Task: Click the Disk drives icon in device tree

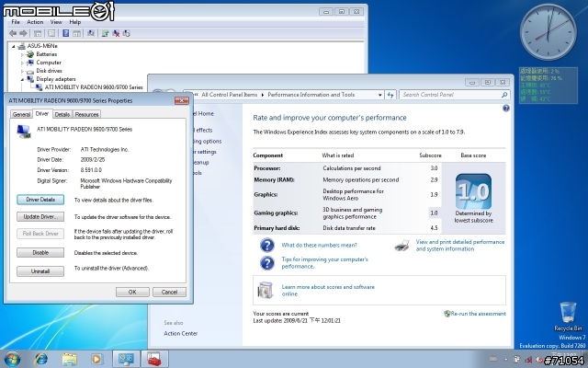Action: click(30, 71)
